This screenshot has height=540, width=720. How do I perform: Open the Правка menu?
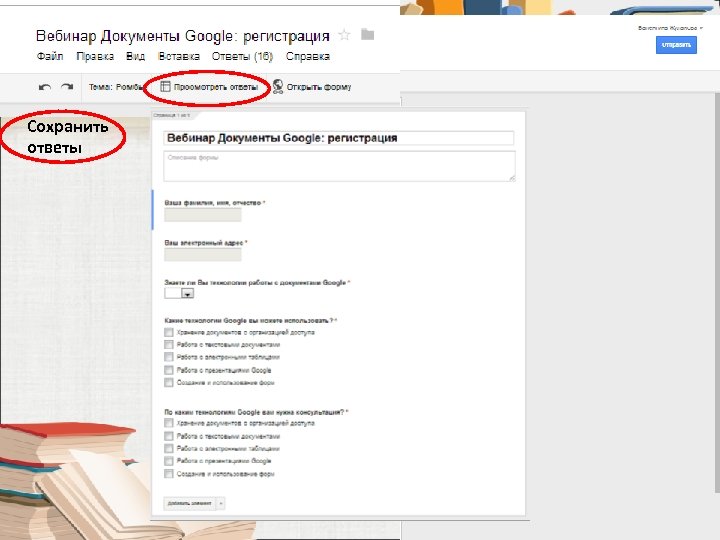click(95, 56)
